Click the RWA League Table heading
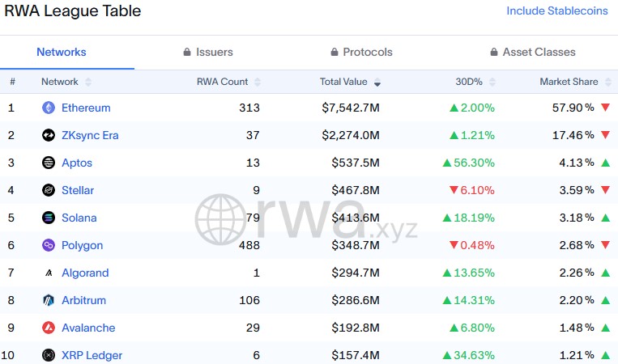The image size is (618, 364). (73, 11)
